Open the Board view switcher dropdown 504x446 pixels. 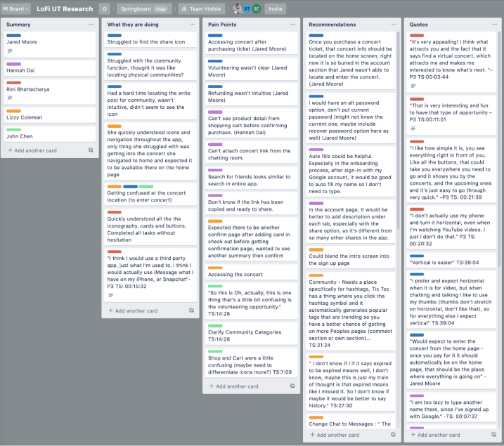click(x=15, y=9)
